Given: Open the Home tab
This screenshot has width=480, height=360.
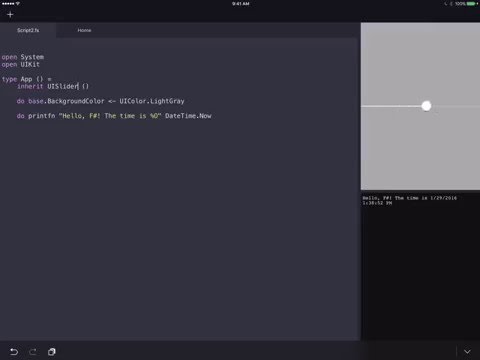Looking at the screenshot, I should pos(84,30).
